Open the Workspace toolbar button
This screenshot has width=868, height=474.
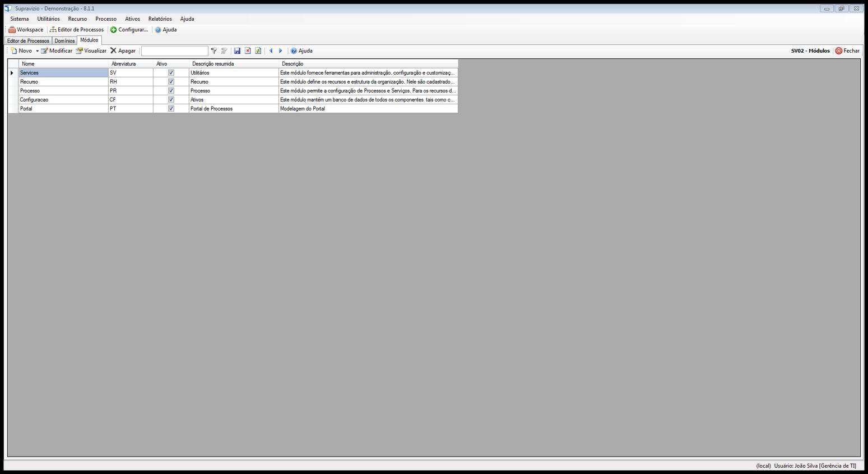[x=26, y=30]
